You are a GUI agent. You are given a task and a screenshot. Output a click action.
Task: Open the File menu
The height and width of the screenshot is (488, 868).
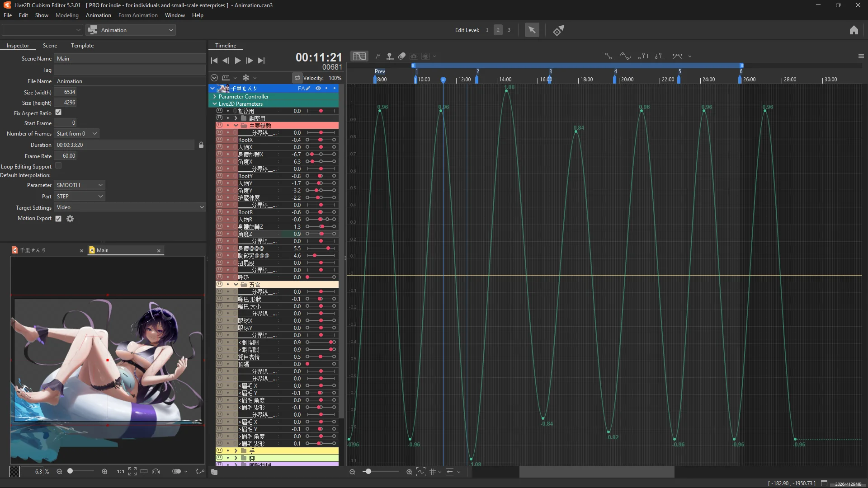pos(8,15)
